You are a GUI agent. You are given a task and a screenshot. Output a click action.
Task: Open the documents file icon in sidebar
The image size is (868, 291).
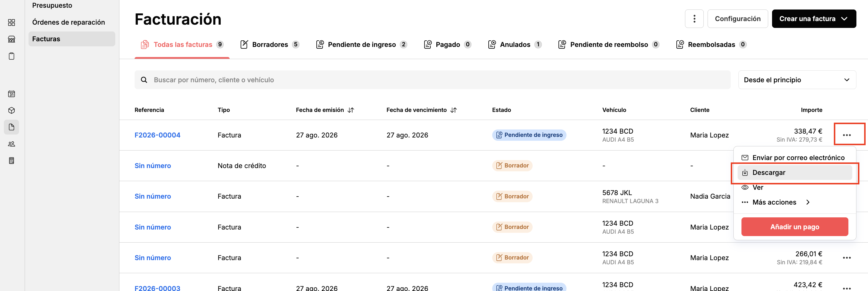point(12,127)
